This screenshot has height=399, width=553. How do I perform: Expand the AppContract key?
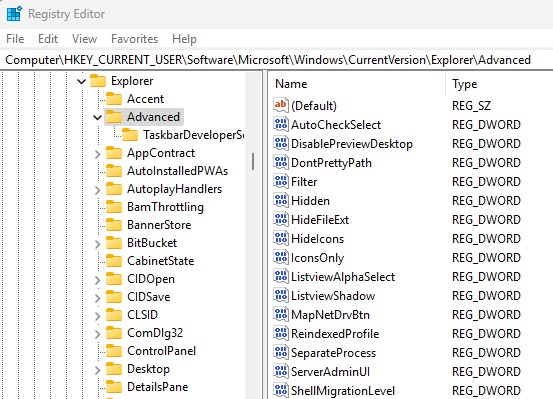tap(98, 154)
